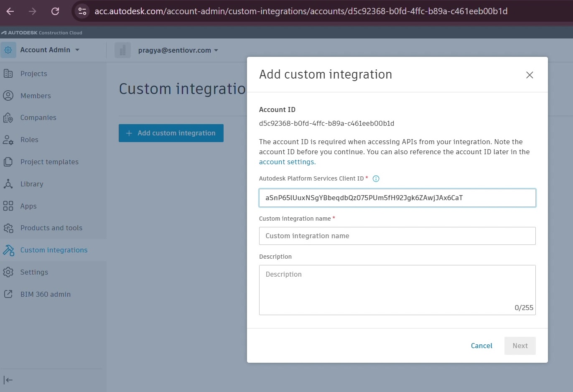Click the Autodesk Platform Services Client ID field
Image resolution: width=573 pixels, height=392 pixels.
[397, 198]
